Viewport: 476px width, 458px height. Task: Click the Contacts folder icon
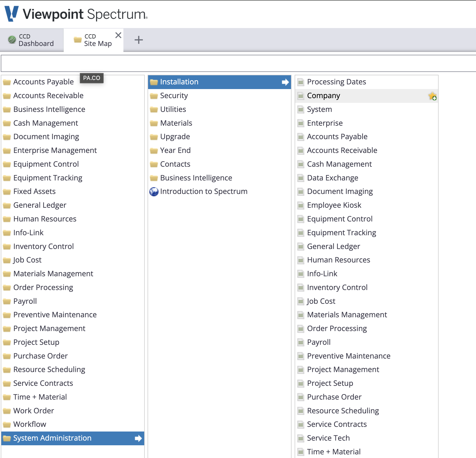coord(154,165)
